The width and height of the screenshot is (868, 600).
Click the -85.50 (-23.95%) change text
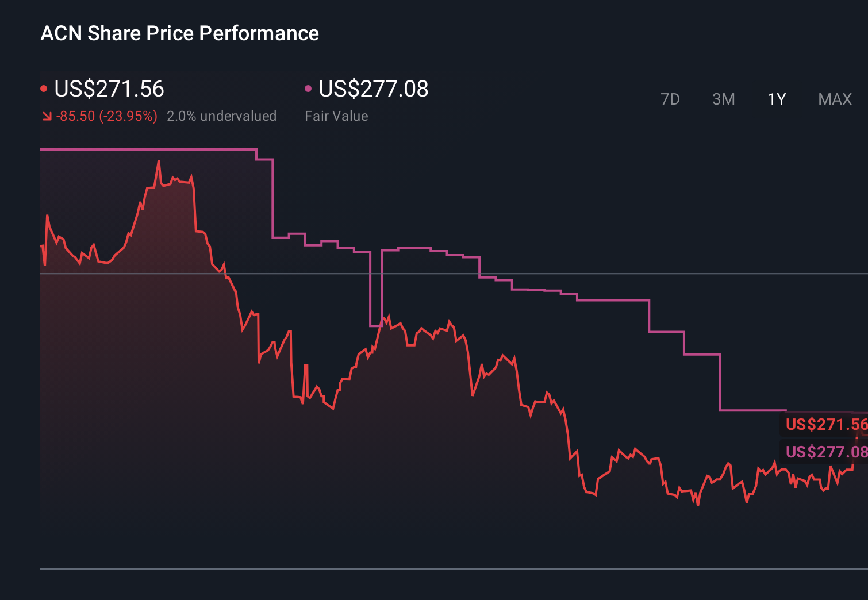pyautogui.click(x=107, y=116)
